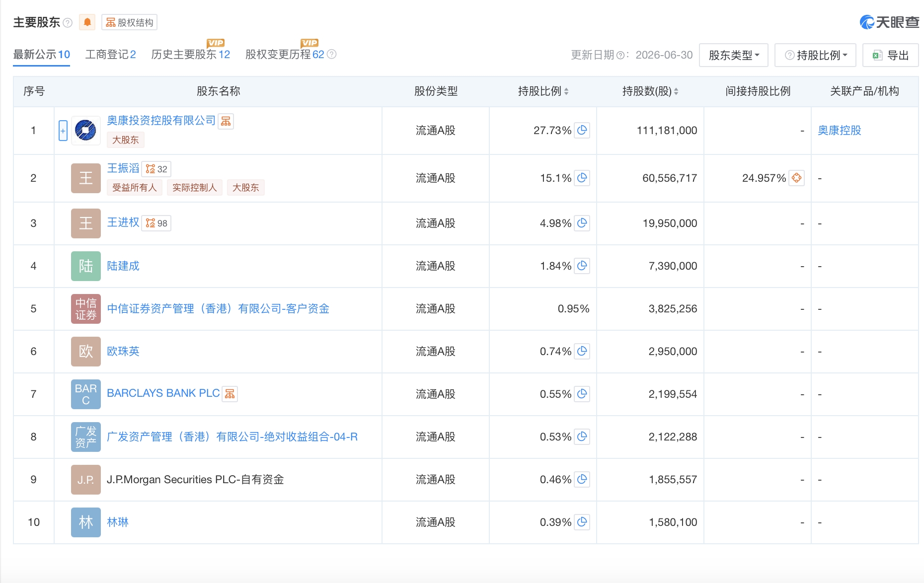Viewport: 924px width, 583px height.
Task: Click the 0.95% holding ratio value
Action: tap(573, 309)
